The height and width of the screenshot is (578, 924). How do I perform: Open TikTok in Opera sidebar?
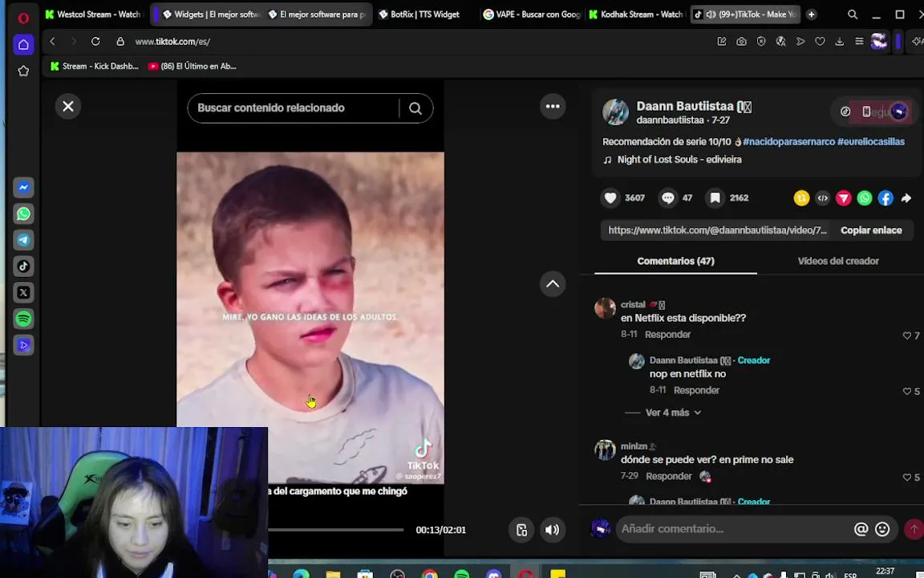pyautogui.click(x=23, y=266)
